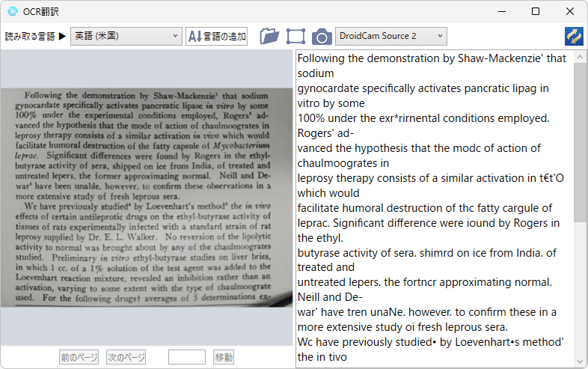
Task: Close the OCR翻訳 window
Action: click(570, 11)
